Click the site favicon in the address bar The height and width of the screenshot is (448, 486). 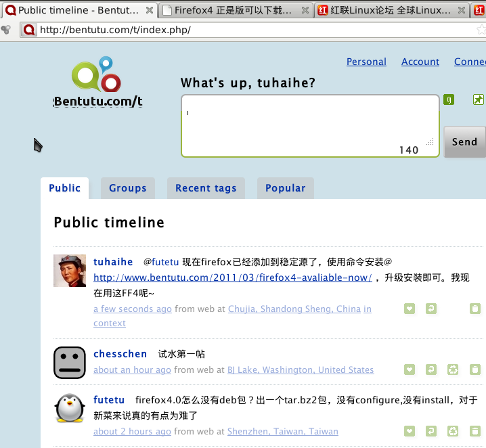(x=29, y=30)
